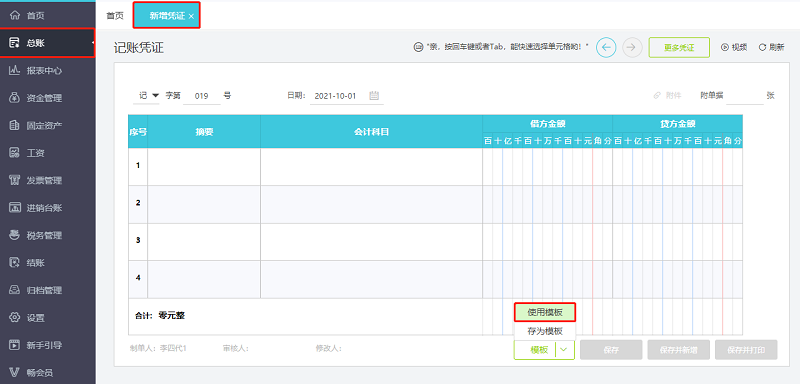Click the 保存 button
The image size is (800, 384).
[x=611, y=350]
